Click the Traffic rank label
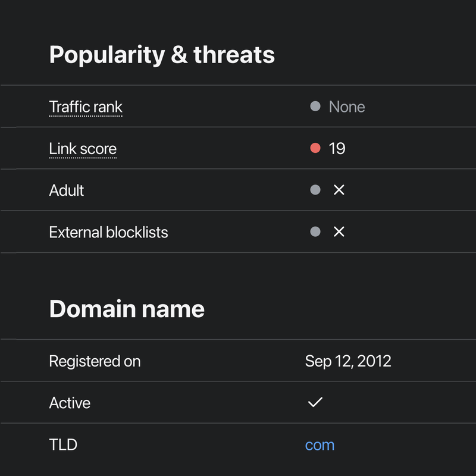 pos(86,107)
